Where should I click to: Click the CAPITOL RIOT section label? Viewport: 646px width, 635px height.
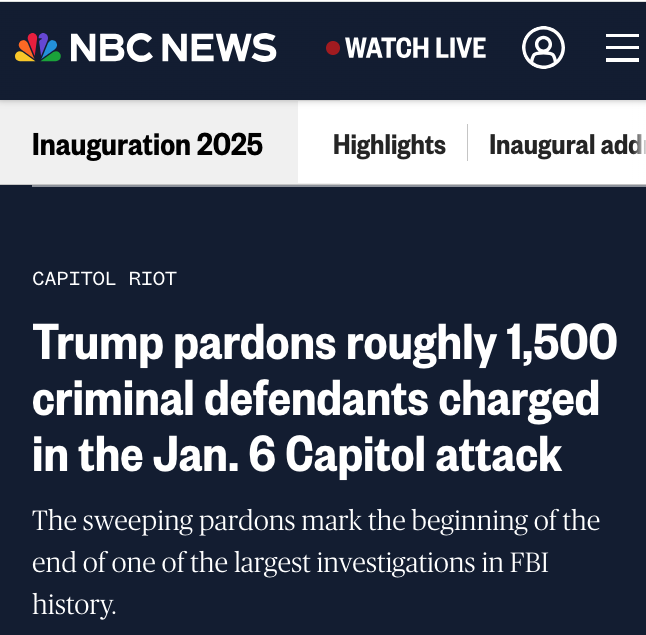104,279
